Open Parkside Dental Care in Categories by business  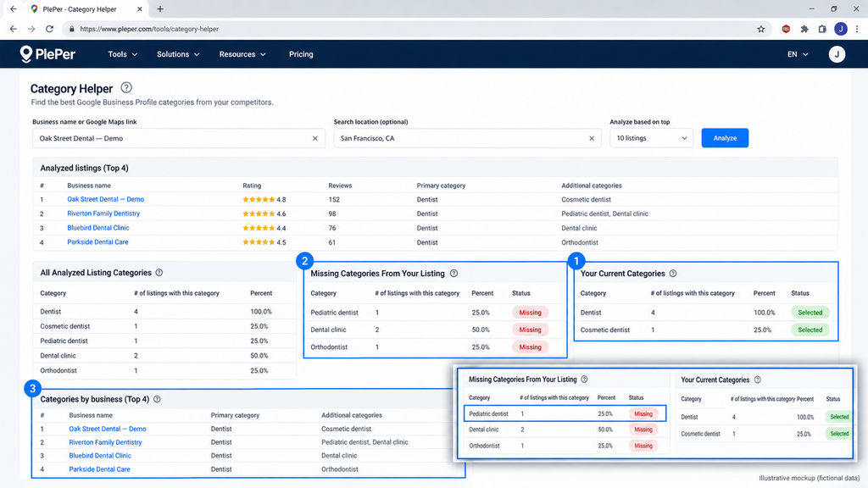99,469
